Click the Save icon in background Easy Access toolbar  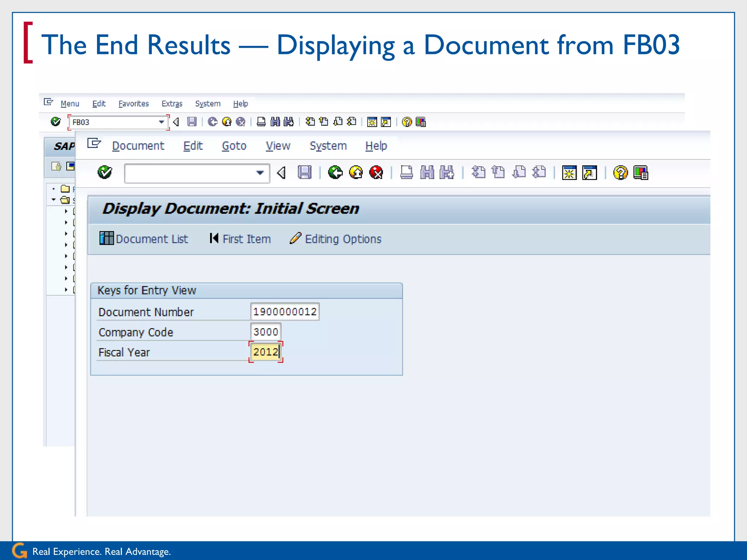click(x=192, y=122)
